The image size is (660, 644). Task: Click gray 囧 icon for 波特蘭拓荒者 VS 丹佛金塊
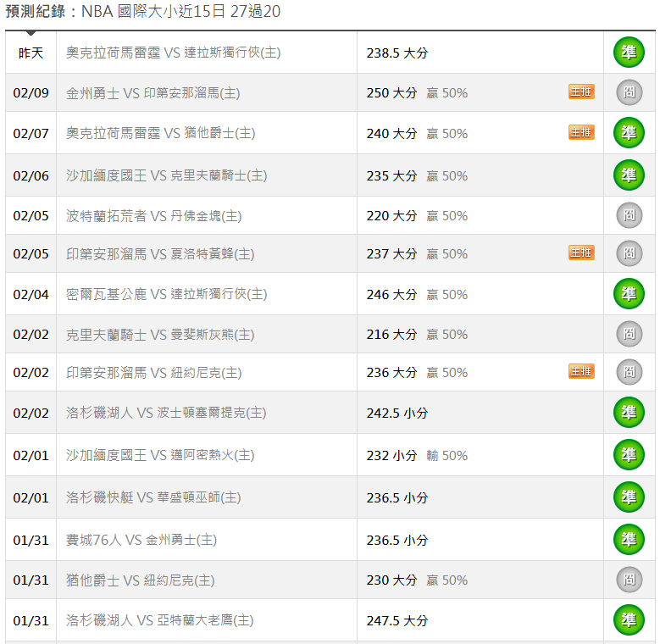click(629, 215)
